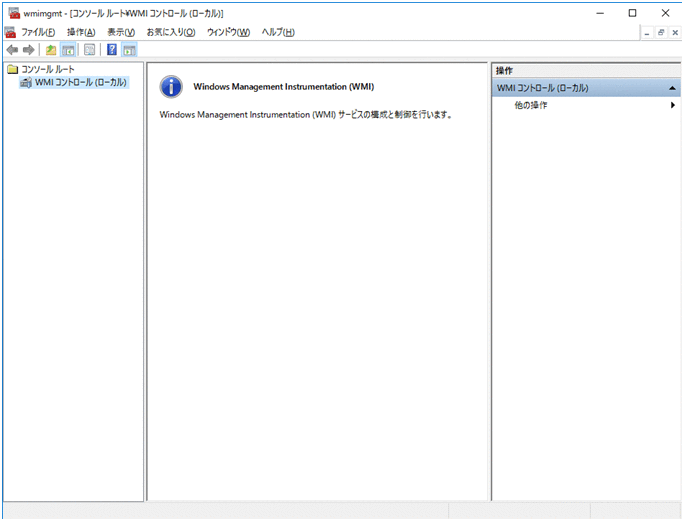Image resolution: width=685 pixels, height=524 pixels.
Task: Click the 操作 pane header
Action: (x=586, y=71)
